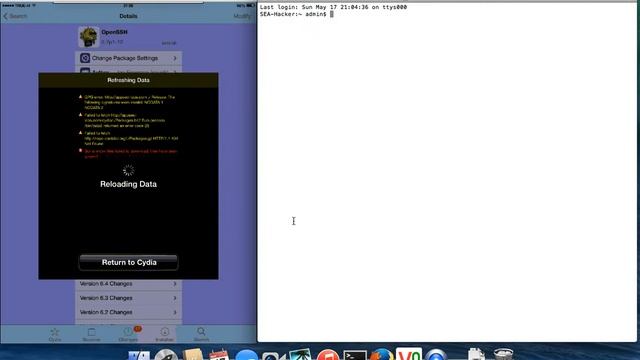640x360 pixels.
Task: Switch to the Installed tab
Action: click(164, 334)
